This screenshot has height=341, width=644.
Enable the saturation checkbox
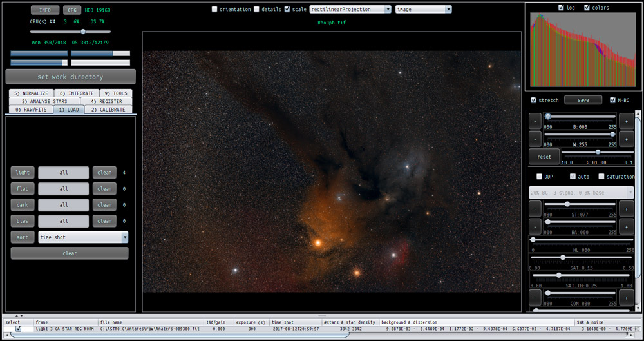pyautogui.click(x=601, y=177)
